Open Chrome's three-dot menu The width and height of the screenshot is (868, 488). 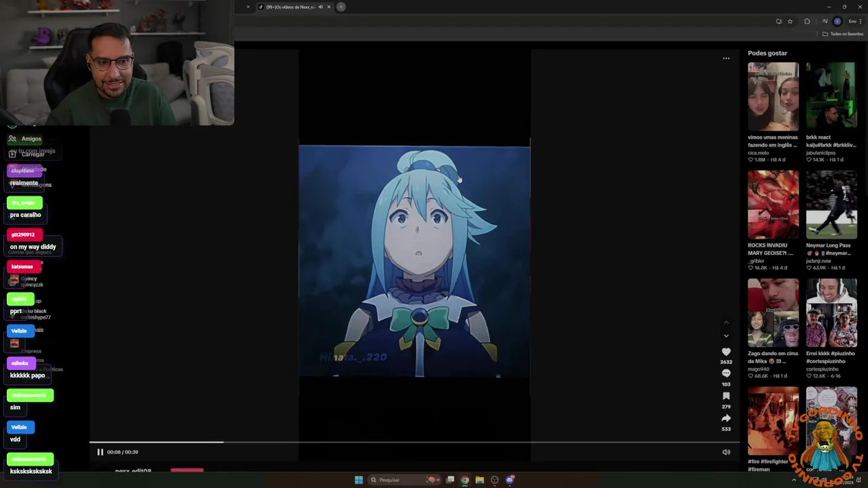tap(861, 21)
